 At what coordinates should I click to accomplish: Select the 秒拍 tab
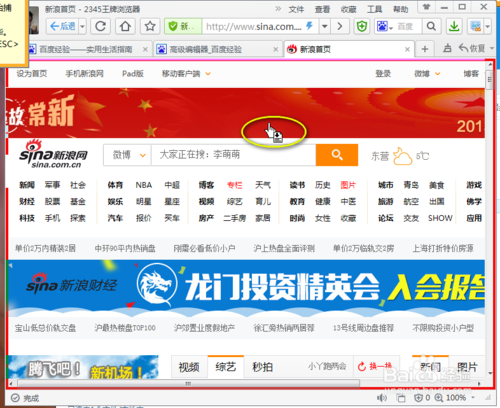point(263,367)
